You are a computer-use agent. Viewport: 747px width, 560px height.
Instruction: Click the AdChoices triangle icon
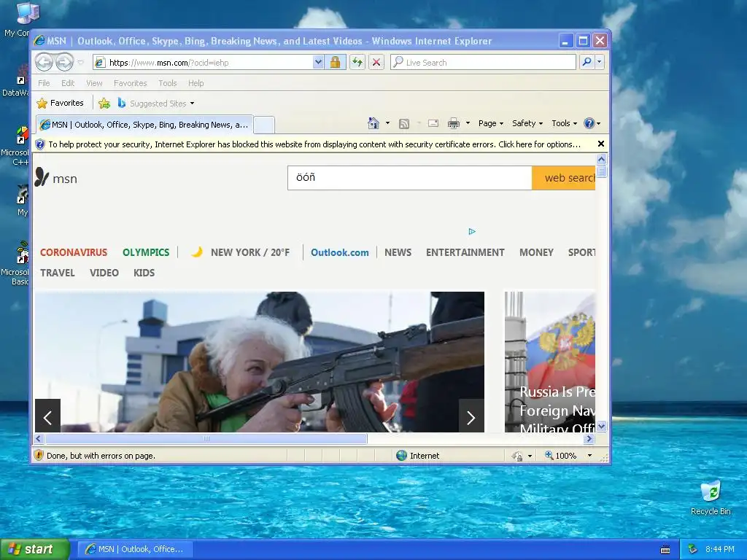click(472, 231)
